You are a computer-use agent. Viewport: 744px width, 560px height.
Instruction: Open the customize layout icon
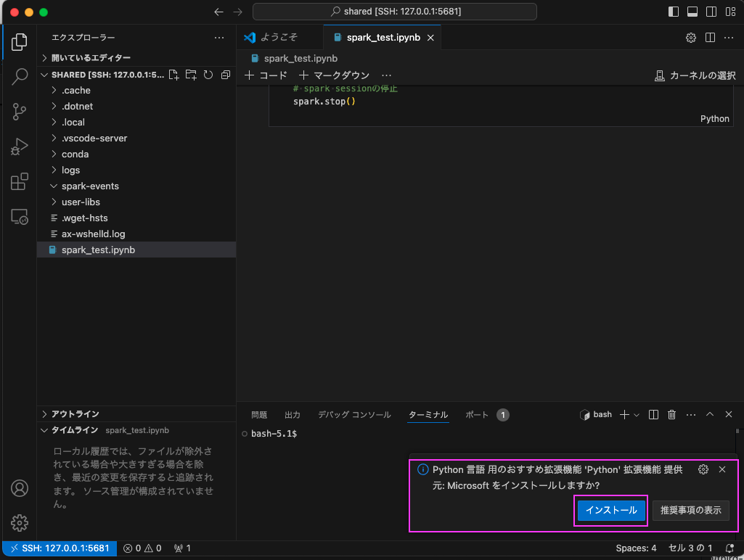coord(730,12)
